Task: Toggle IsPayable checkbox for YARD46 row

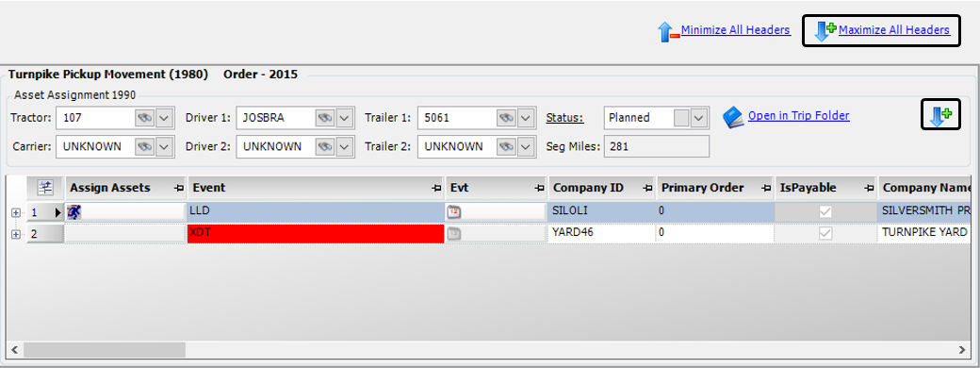Action: (x=825, y=233)
